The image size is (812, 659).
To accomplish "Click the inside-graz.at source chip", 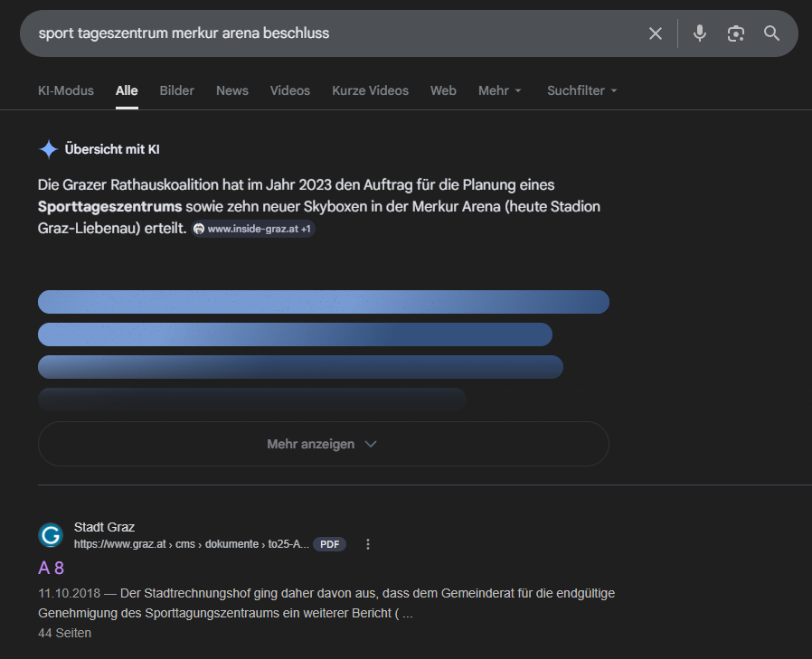I will [x=253, y=230].
